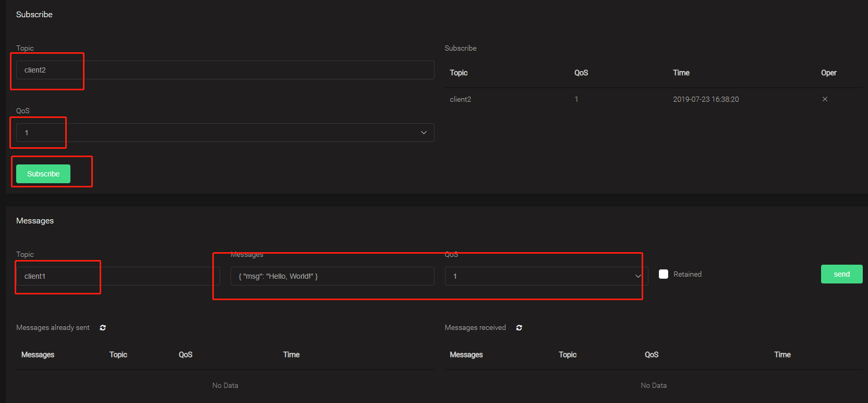This screenshot has width=868, height=403.
Task: Select the QoS value 1 in the client2 row
Action: 576,99
